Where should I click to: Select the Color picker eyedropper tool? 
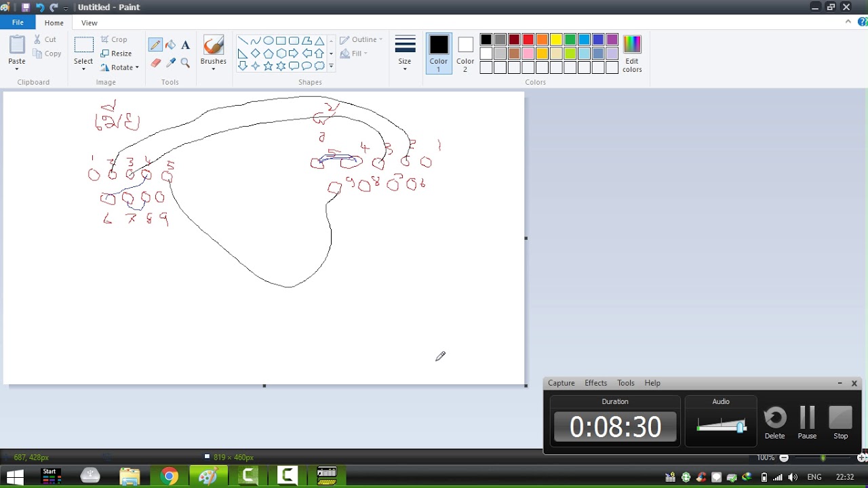point(170,63)
